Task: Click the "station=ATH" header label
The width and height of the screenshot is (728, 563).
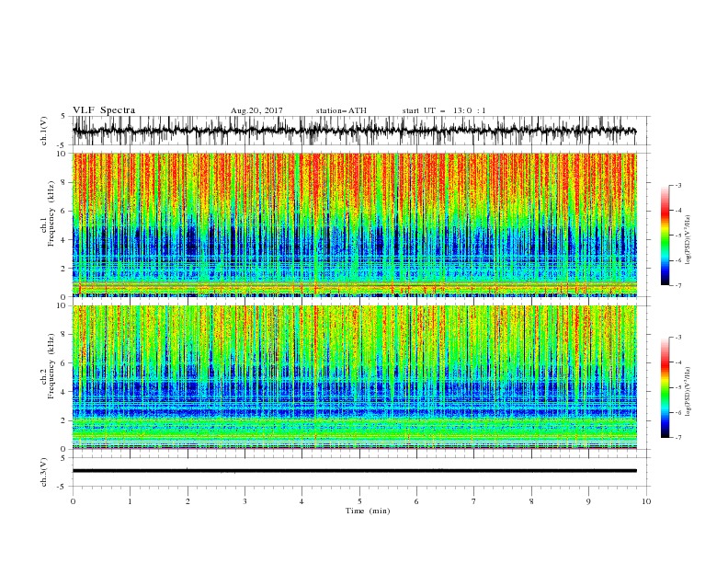Action: [341, 110]
